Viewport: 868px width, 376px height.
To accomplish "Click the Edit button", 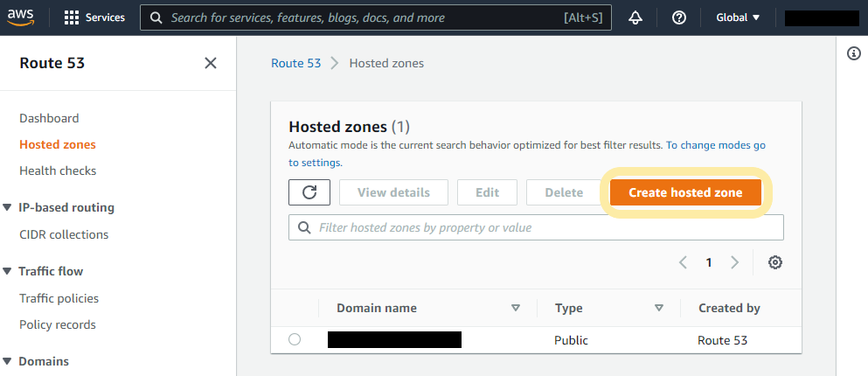I will point(487,192).
